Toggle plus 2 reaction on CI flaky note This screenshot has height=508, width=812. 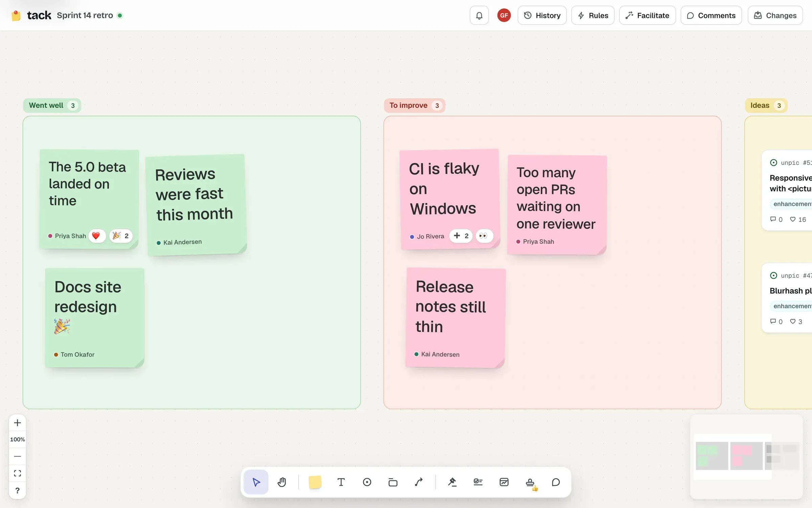click(x=461, y=236)
